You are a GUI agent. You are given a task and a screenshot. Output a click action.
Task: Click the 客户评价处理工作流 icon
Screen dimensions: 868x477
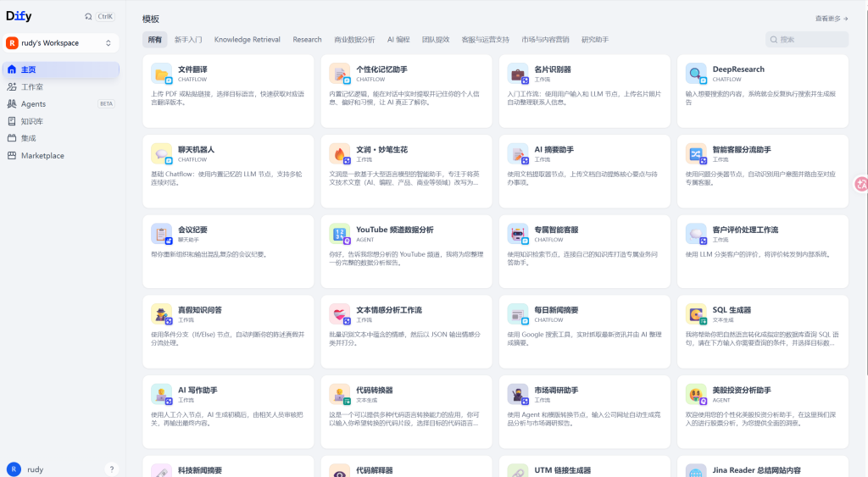coord(697,234)
